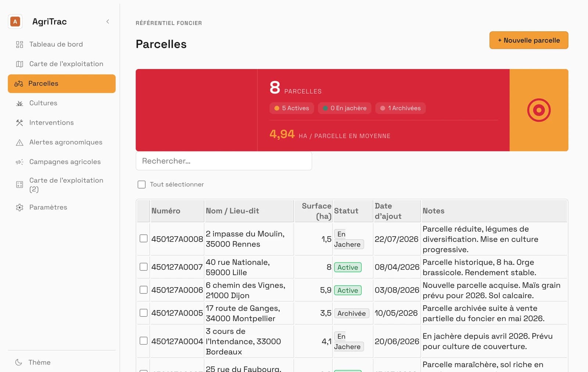
Task: Click the Date d'ajout column header
Action: pyautogui.click(x=397, y=211)
